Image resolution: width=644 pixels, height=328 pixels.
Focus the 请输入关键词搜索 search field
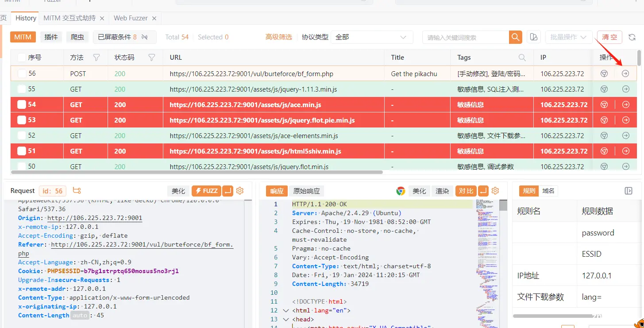click(x=465, y=37)
